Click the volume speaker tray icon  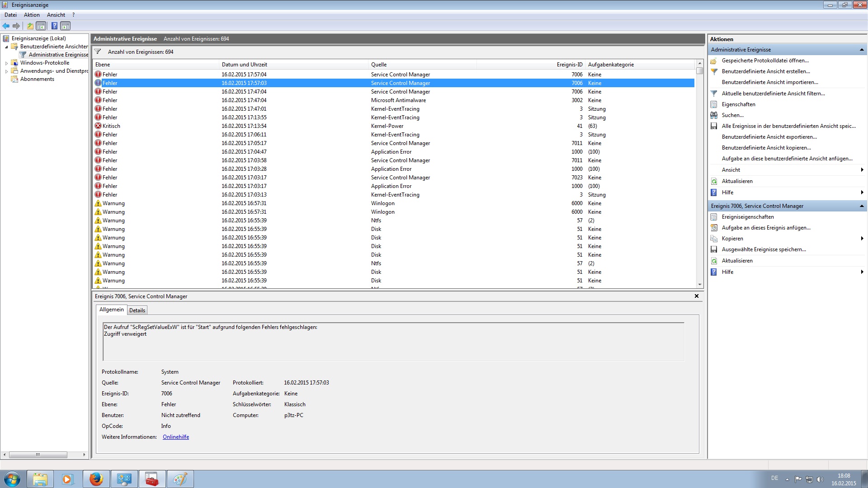(820, 479)
